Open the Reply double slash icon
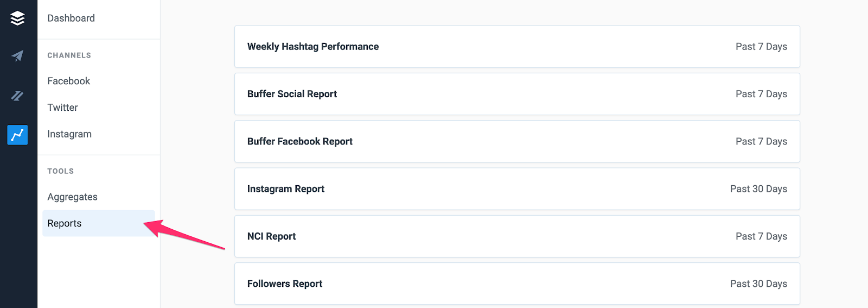The width and height of the screenshot is (868, 308). 17,96
